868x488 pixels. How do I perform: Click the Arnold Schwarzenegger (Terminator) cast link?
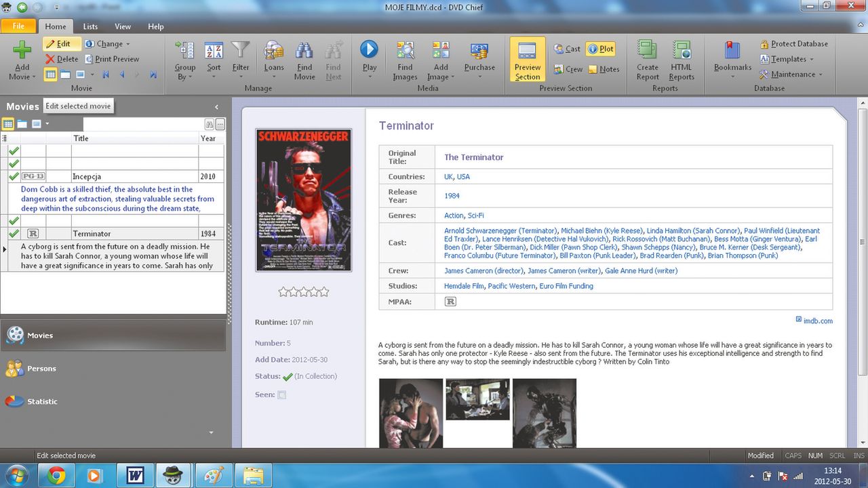coord(501,231)
